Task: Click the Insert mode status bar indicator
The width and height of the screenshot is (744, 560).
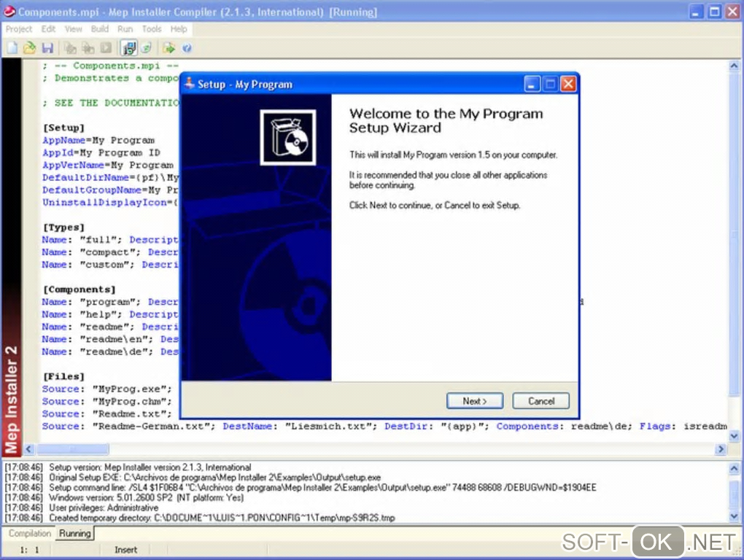Action: 125,550
